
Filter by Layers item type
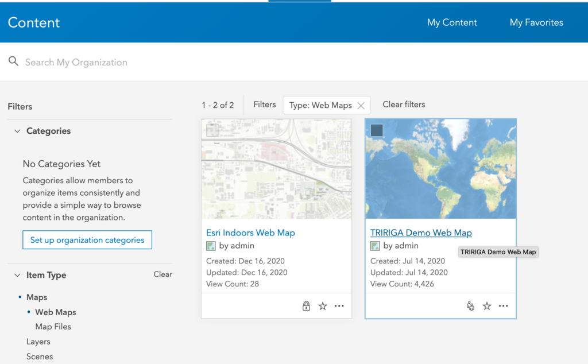pyautogui.click(x=38, y=342)
